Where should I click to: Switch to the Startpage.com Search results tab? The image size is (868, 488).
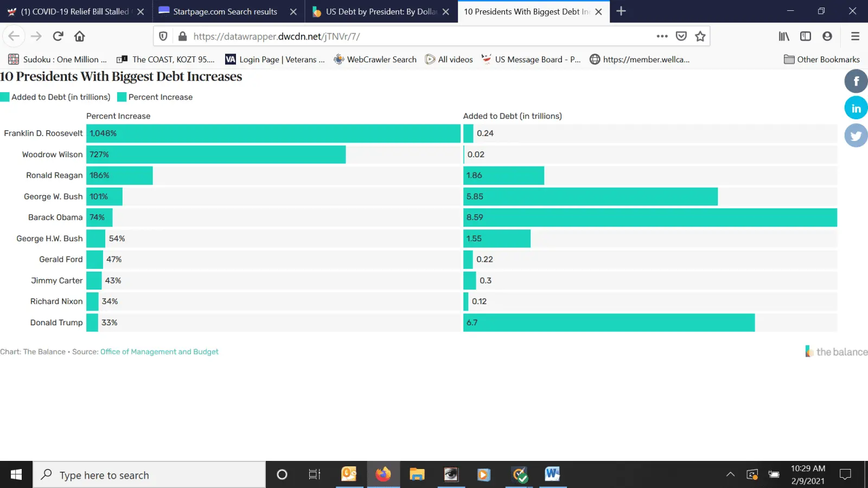pos(225,11)
